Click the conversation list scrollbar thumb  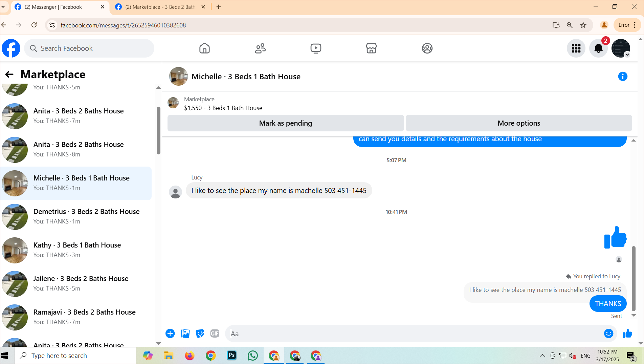click(x=158, y=130)
